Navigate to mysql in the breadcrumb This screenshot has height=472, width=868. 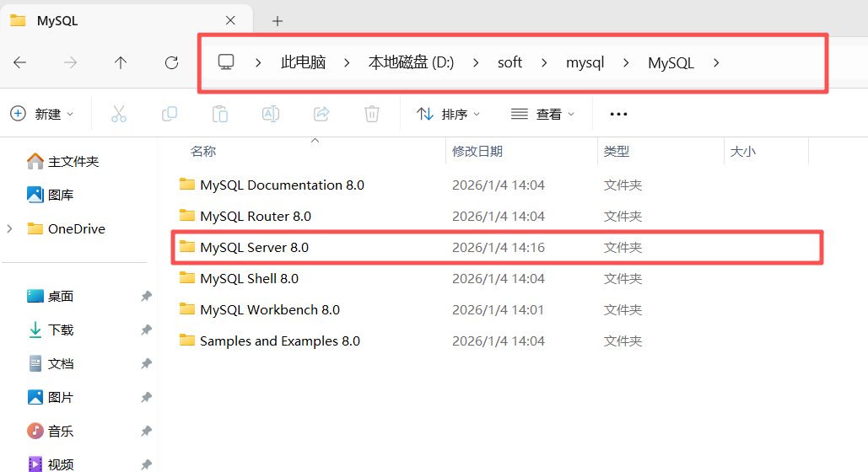pyautogui.click(x=585, y=62)
